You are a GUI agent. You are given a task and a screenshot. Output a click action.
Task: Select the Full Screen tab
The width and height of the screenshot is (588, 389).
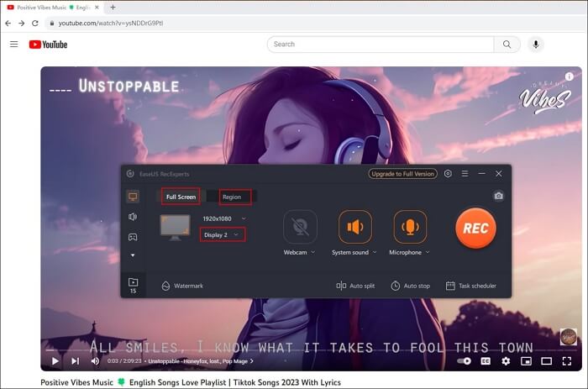pos(181,197)
